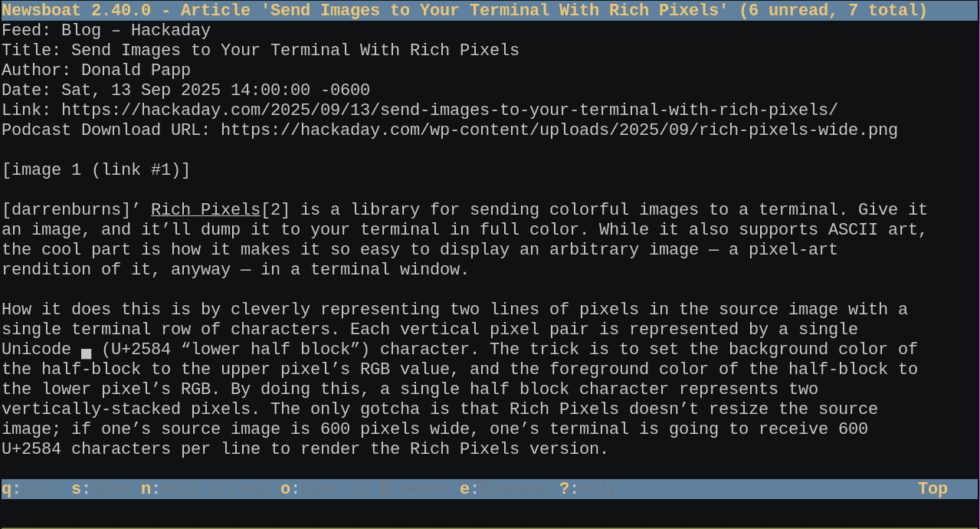Click the article Title header line
This screenshot has height=529, width=980.
pos(261,51)
